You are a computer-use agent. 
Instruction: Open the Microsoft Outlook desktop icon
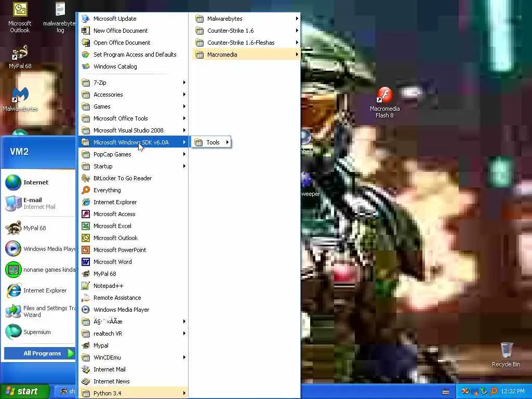pos(20,17)
